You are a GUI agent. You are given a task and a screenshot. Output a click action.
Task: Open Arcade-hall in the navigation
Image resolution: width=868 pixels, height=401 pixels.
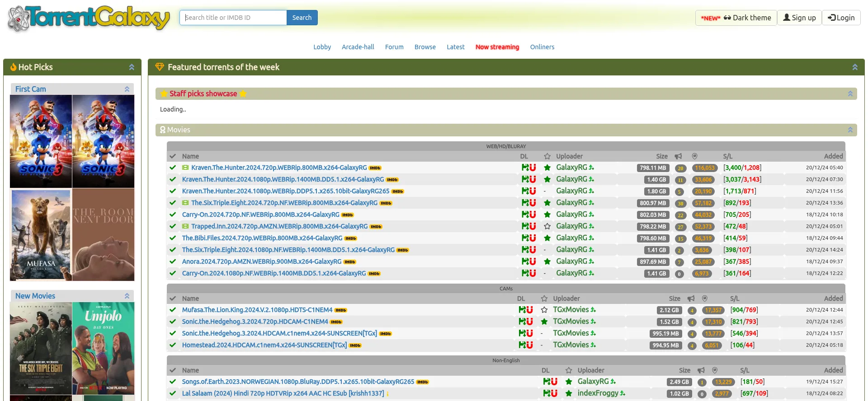(x=358, y=47)
